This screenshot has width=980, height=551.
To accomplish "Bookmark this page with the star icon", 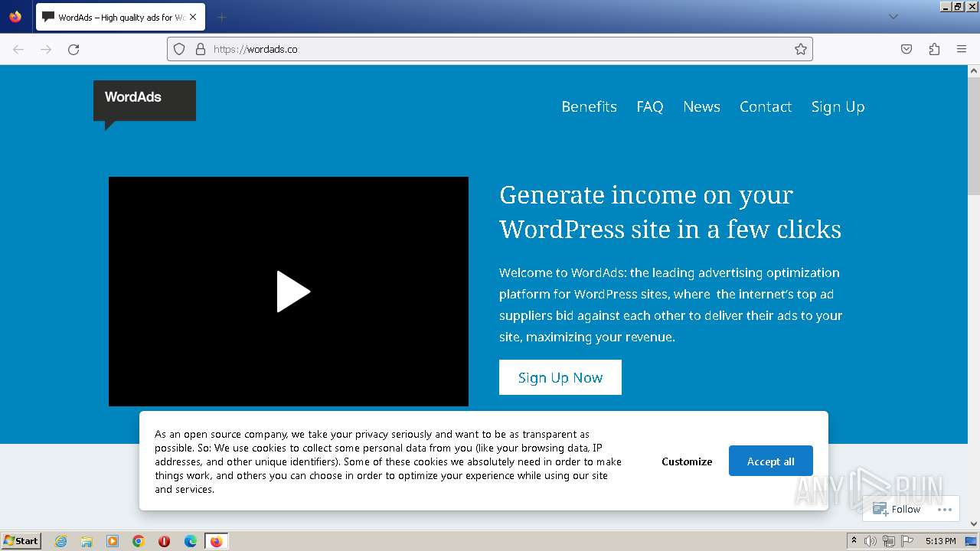I will [801, 49].
